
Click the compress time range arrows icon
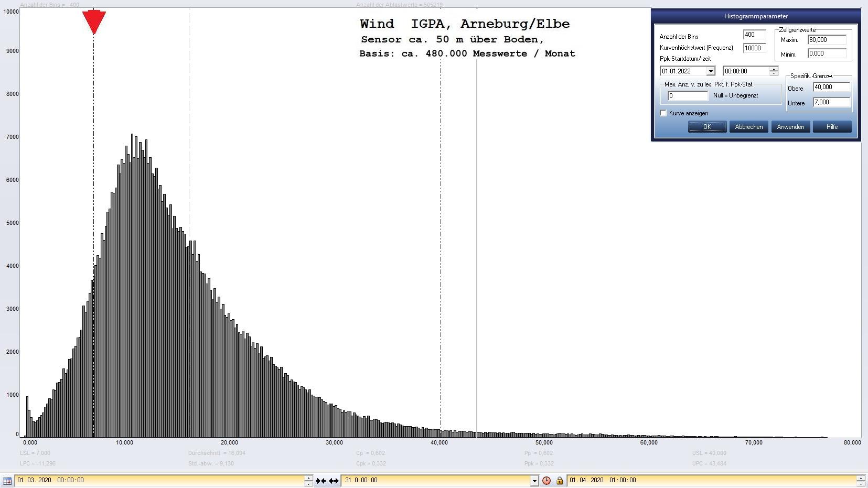click(320, 481)
